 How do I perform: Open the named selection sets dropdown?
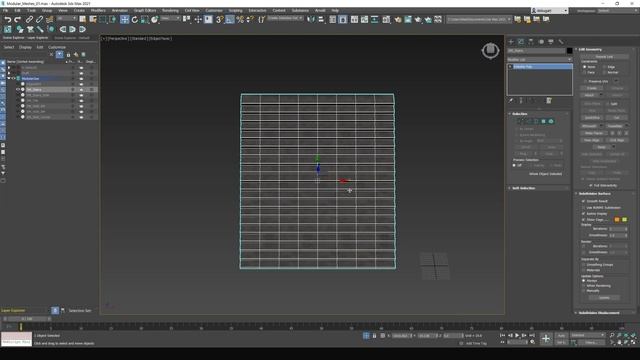285,19
